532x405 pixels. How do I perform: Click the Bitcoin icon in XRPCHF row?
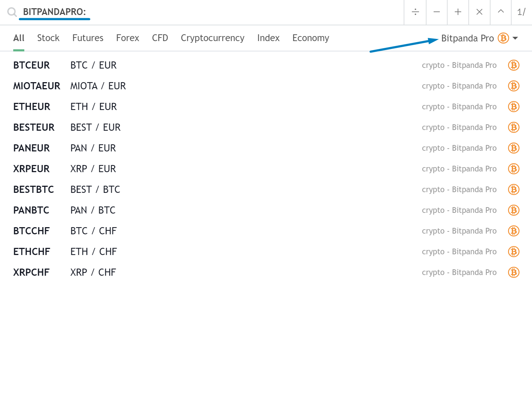click(x=514, y=272)
